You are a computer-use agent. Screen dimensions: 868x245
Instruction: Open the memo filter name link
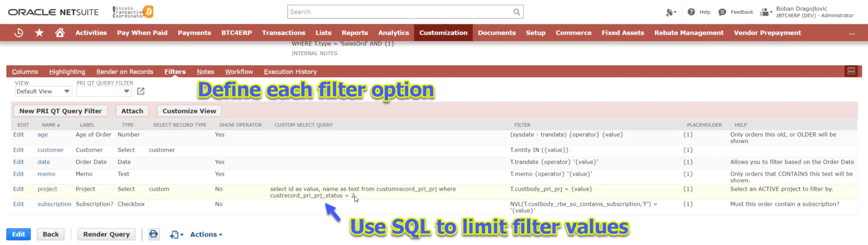click(x=46, y=174)
